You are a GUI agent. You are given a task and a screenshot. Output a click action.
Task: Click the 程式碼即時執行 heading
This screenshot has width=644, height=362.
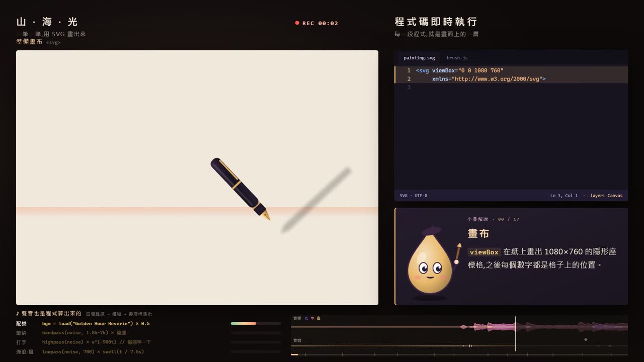tap(436, 22)
